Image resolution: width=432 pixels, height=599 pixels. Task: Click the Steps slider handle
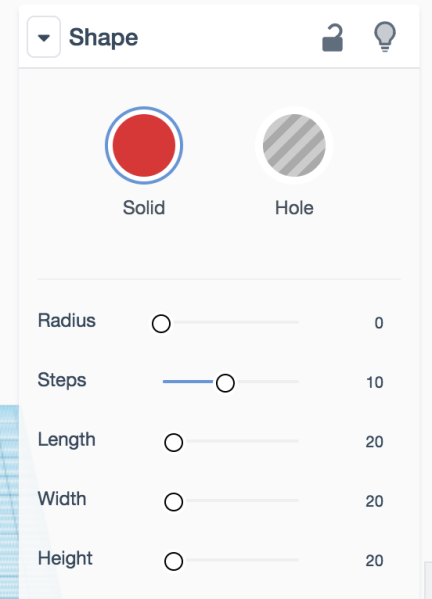point(225,383)
